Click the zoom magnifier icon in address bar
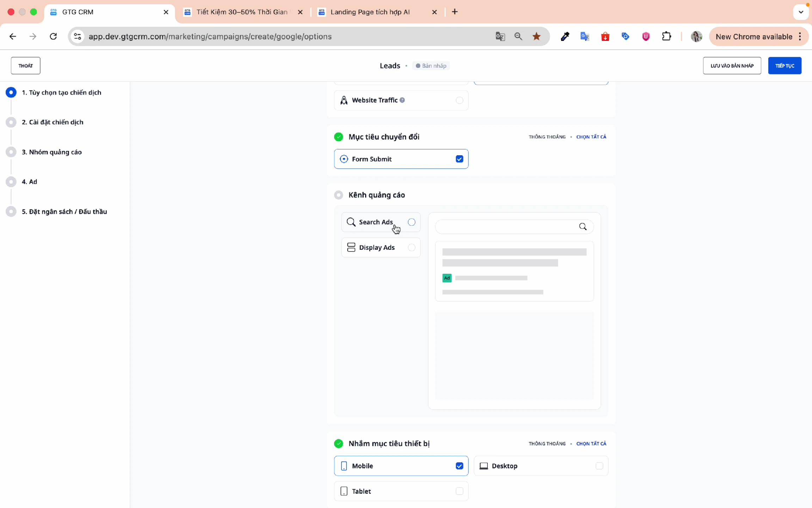The image size is (812, 508). [x=518, y=36]
